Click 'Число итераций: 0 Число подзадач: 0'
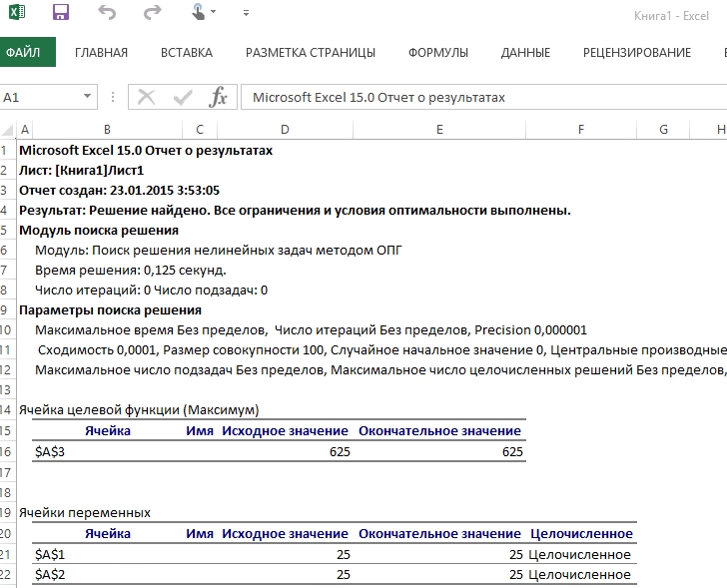727x588 pixels. point(151,291)
